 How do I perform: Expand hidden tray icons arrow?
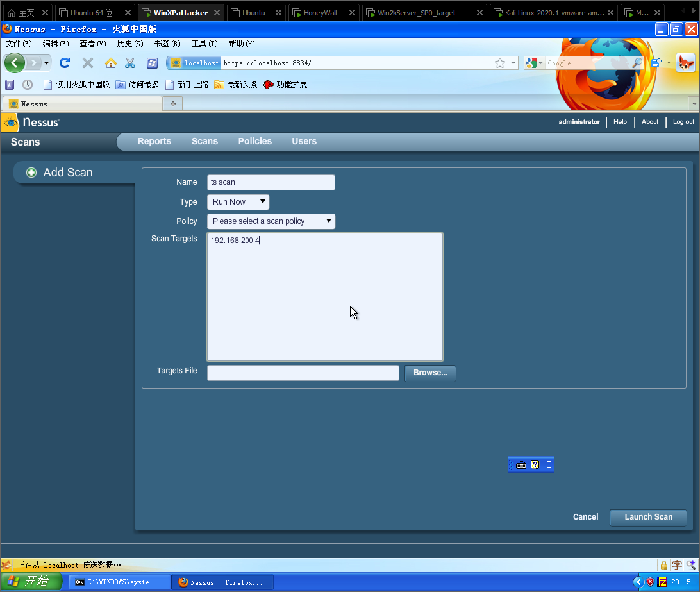[638, 582]
